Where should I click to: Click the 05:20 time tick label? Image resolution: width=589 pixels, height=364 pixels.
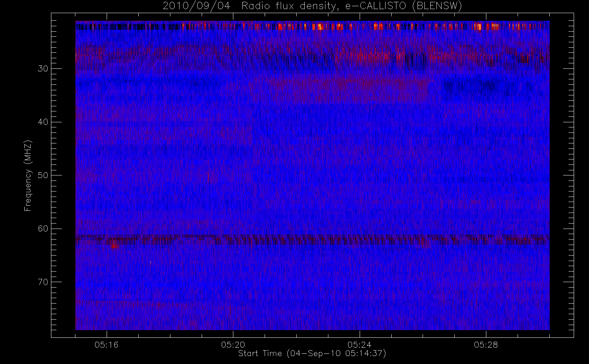233,345
